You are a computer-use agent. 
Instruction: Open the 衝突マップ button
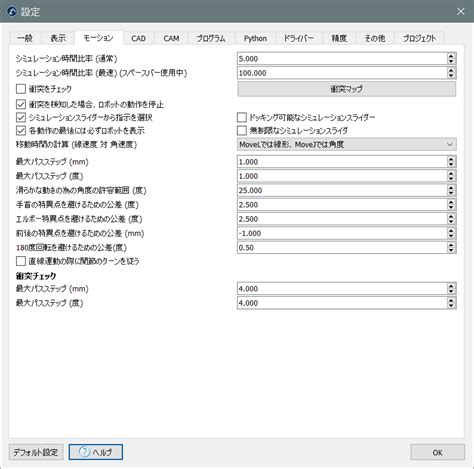[x=347, y=89]
